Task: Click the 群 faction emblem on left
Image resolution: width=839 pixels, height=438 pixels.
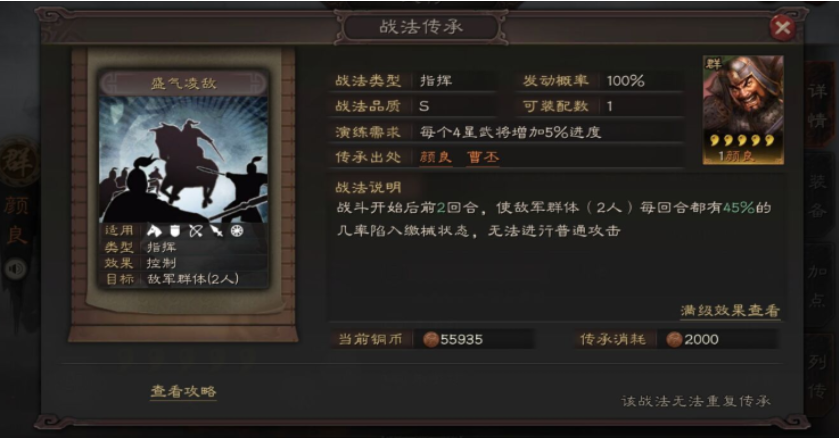Action: tap(17, 162)
